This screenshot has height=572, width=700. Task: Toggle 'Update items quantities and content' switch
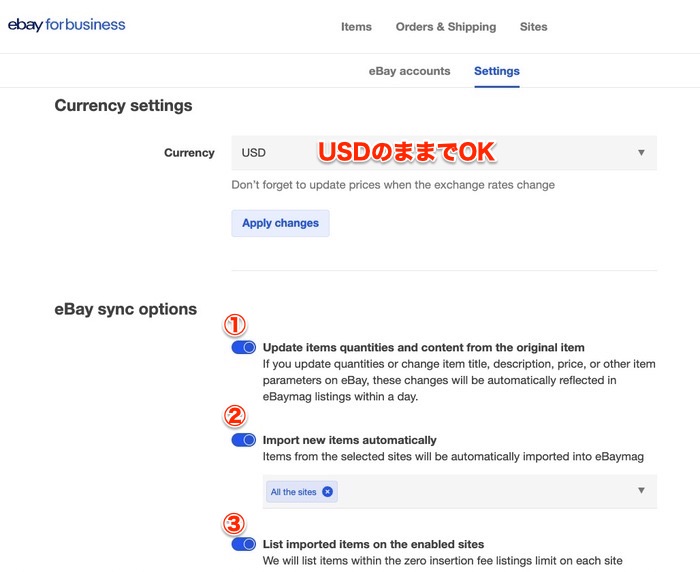243,347
